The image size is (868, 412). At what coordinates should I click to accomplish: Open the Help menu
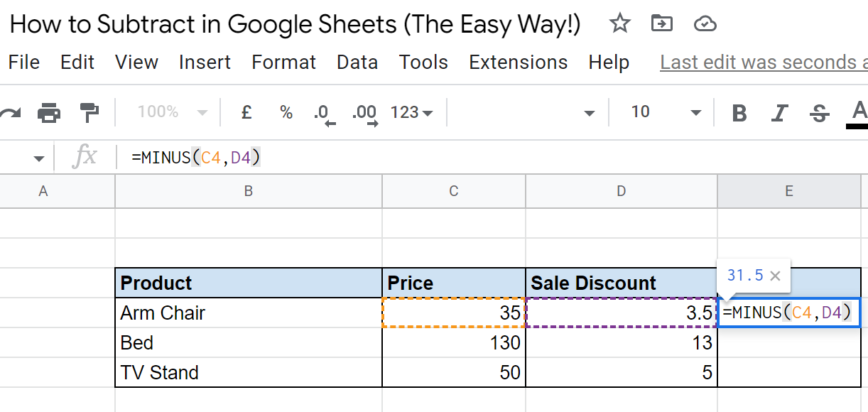coord(609,63)
